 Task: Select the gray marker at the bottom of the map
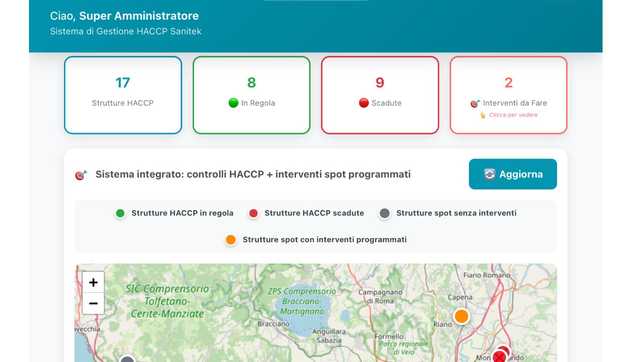(x=128, y=360)
